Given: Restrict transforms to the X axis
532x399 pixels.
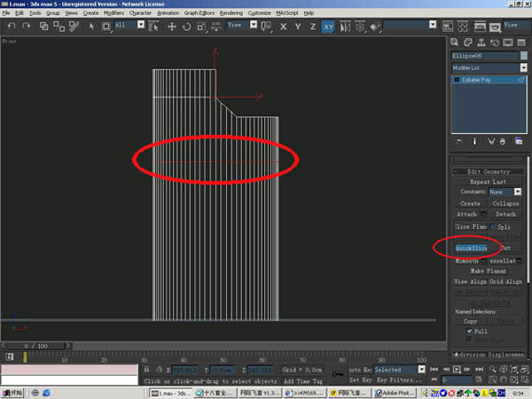Looking at the screenshot, I should [x=284, y=27].
